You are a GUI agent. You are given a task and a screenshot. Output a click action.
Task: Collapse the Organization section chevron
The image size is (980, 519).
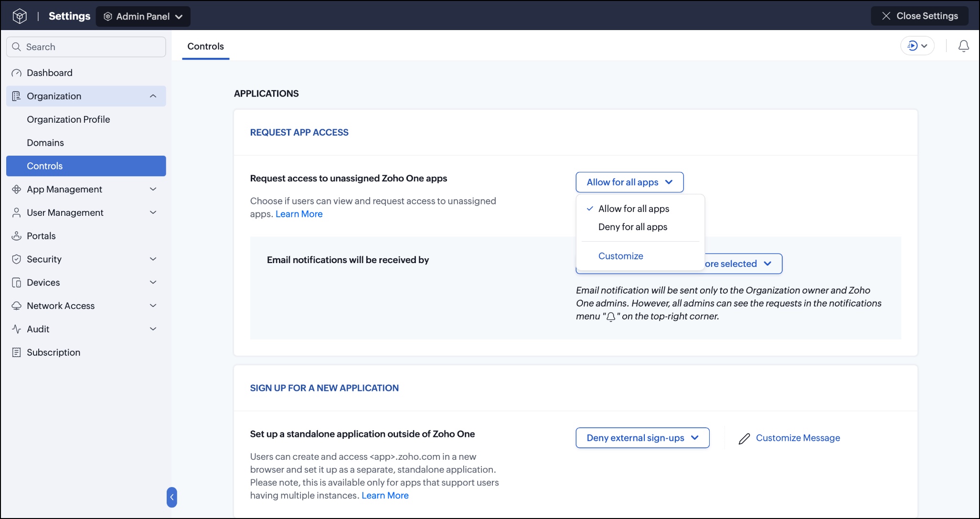point(153,96)
